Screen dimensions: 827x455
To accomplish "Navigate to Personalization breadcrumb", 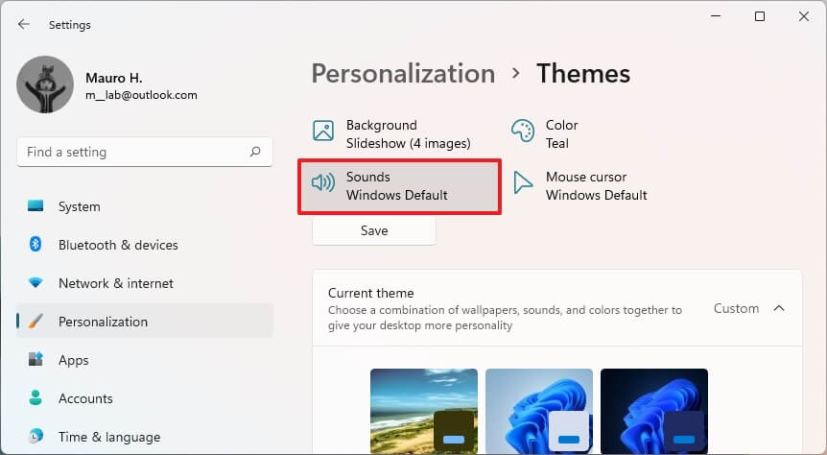I will [403, 73].
